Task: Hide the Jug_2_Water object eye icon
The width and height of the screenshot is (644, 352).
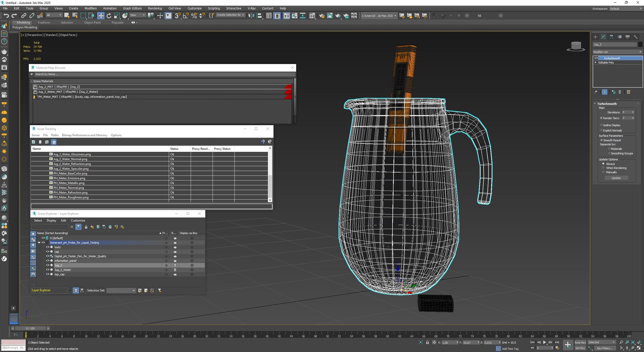Action: coord(48,270)
